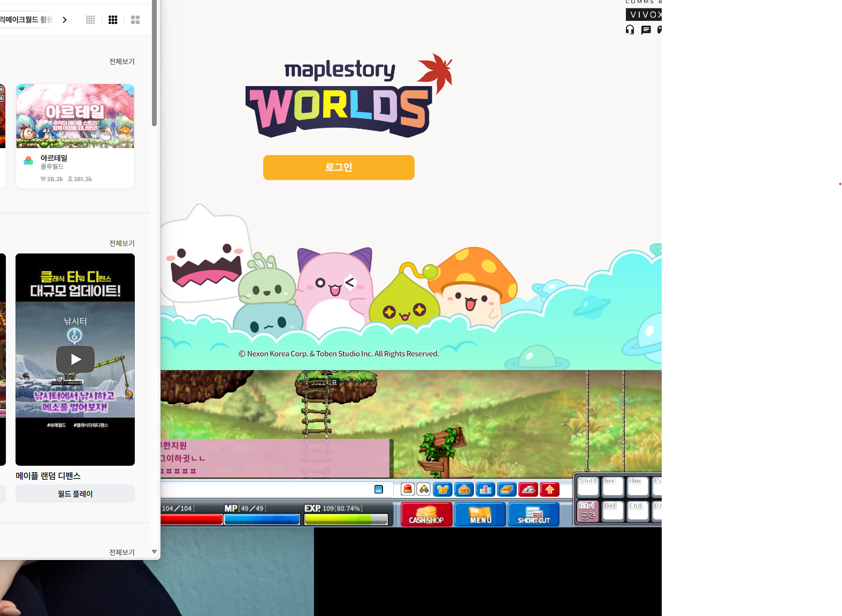Open the game MENU button

tap(480, 514)
